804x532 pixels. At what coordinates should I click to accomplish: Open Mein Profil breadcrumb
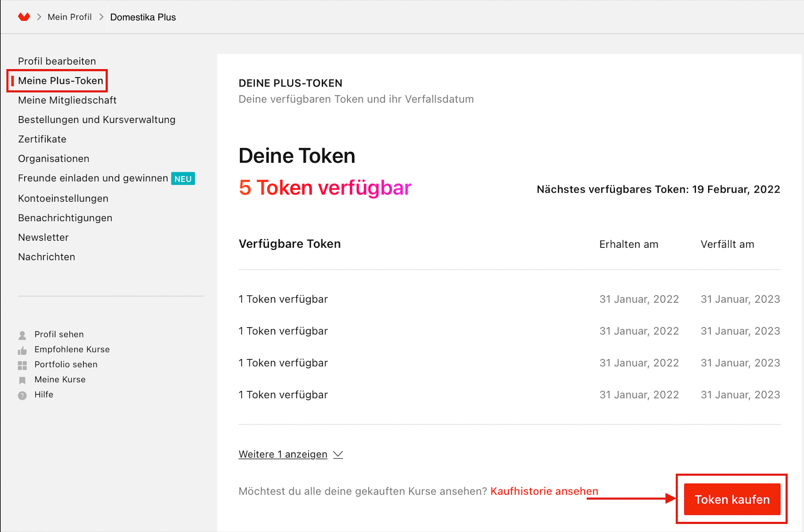70,17
